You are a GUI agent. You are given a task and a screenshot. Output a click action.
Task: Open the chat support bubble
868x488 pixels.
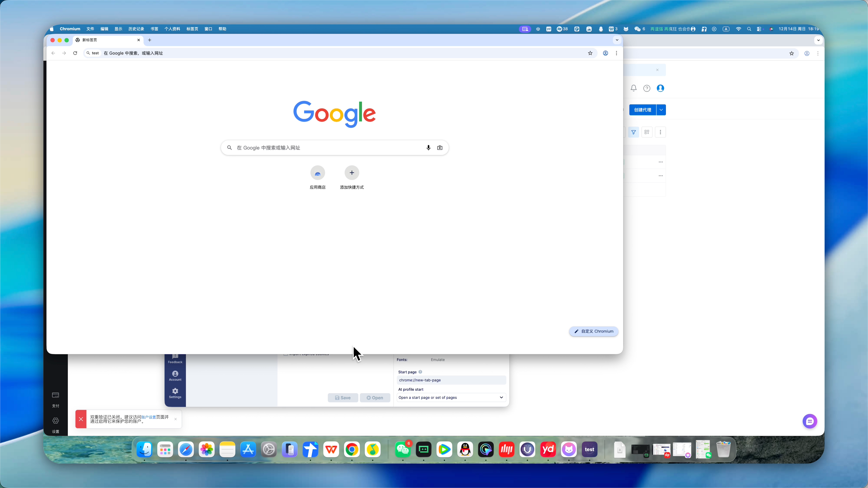810,421
